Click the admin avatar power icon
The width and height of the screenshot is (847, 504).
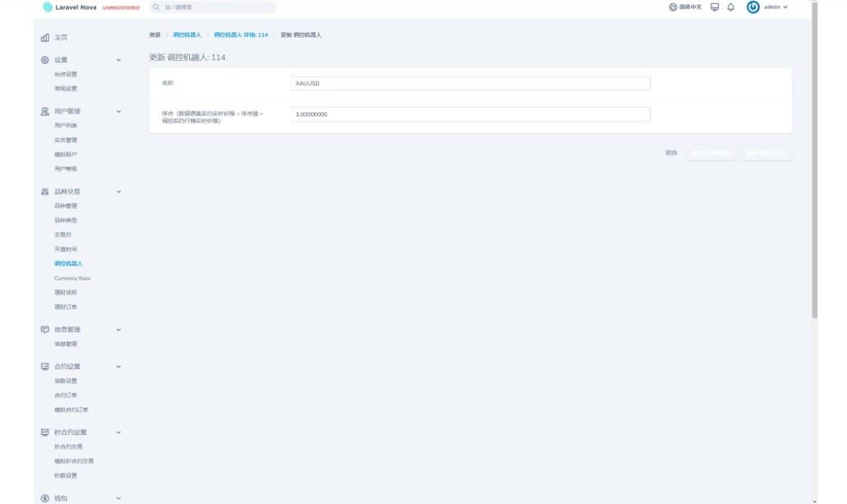pyautogui.click(x=752, y=7)
